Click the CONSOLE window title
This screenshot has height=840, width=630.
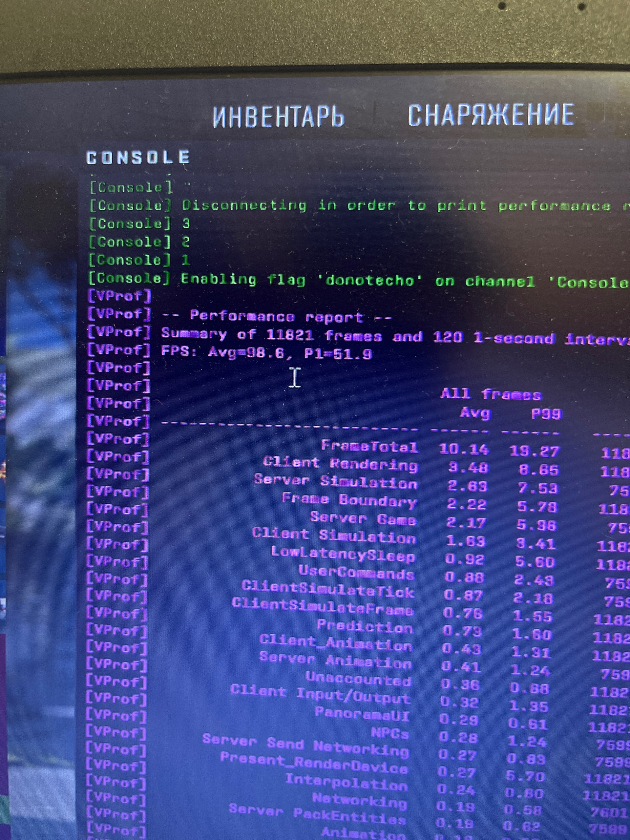click(x=138, y=157)
